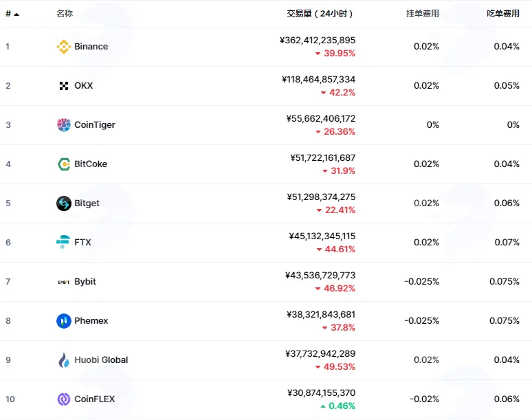Click the Phemex logo icon

pyautogui.click(x=64, y=321)
